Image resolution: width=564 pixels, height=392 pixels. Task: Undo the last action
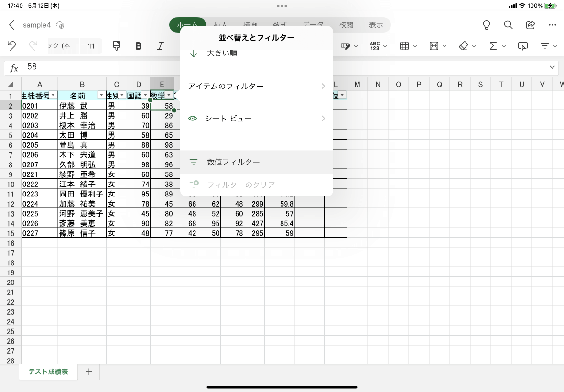pos(11,46)
